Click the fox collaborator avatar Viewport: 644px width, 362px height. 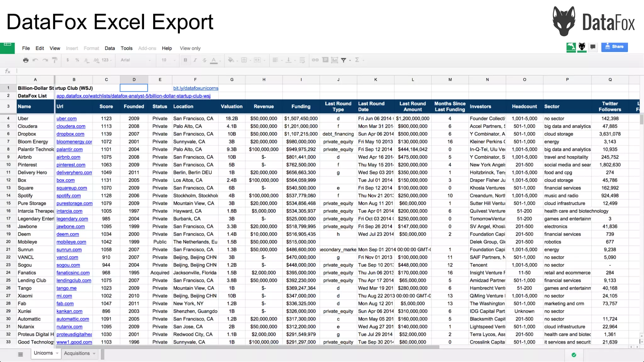[x=582, y=47]
